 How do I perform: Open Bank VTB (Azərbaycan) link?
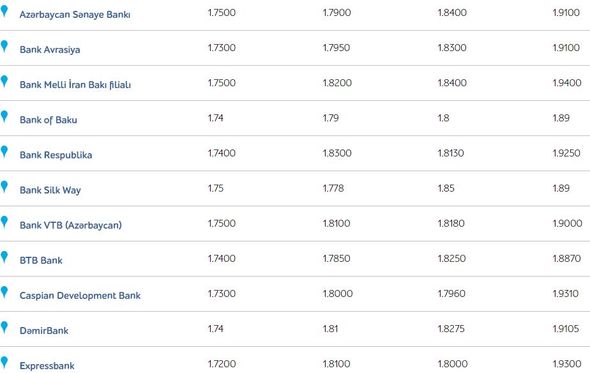[71, 225]
